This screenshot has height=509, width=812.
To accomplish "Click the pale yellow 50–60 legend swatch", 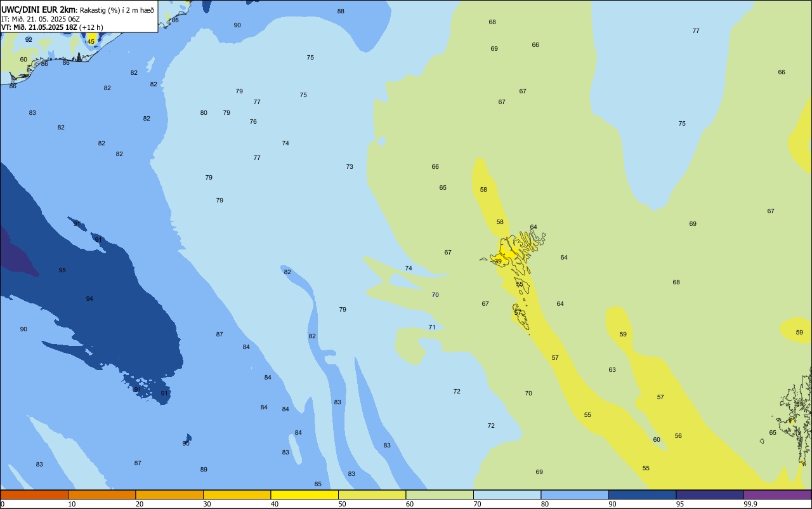I will point(372,494).
